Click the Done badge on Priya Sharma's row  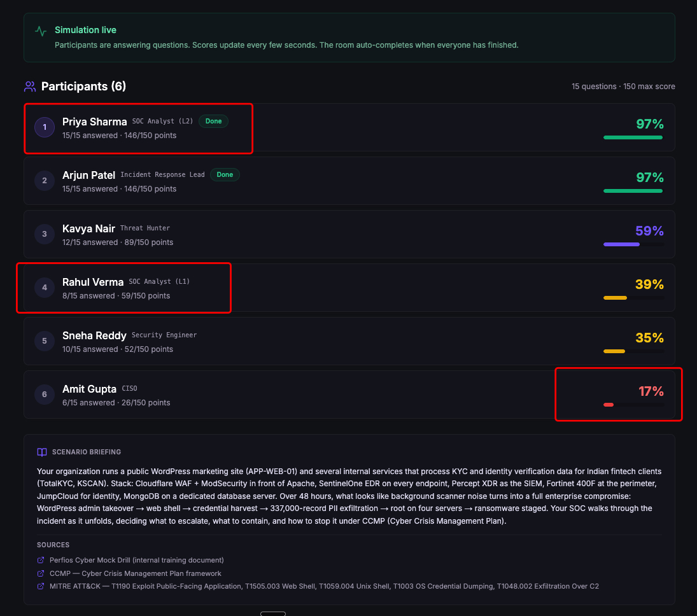(x=213, y=121)
